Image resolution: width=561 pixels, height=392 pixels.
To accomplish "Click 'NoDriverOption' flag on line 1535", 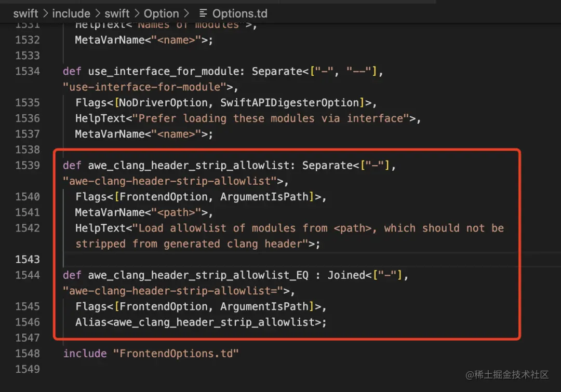I will click(164, 103).
